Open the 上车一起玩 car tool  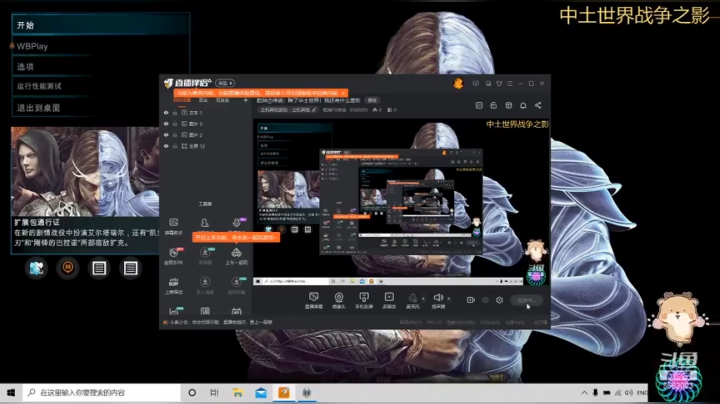click(236, 256)
